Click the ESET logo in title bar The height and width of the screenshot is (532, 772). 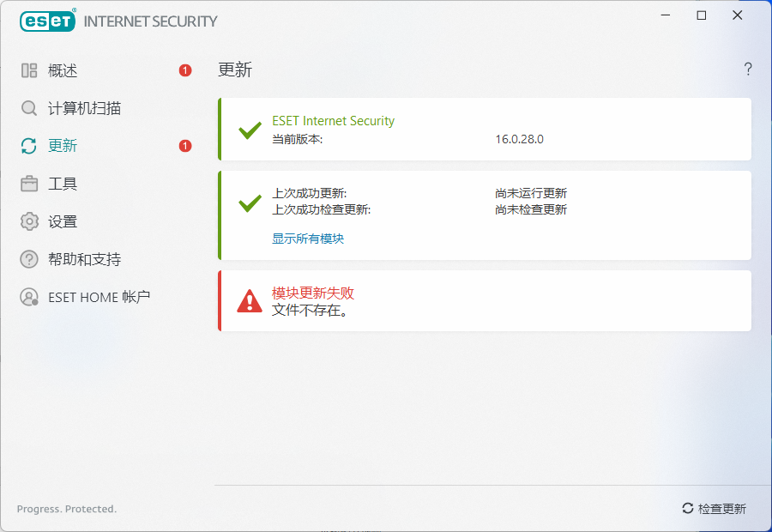point(48,21)
